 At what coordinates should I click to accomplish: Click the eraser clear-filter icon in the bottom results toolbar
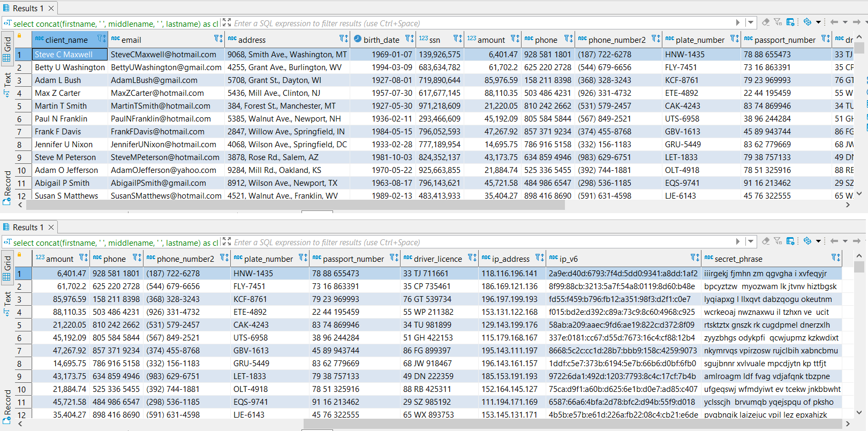pos(766,241)
